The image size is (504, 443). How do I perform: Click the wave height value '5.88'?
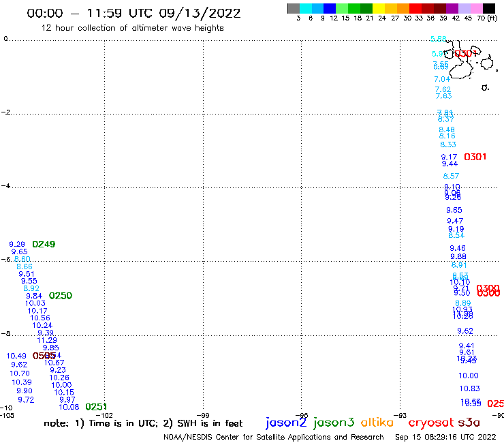click(439, 39)
